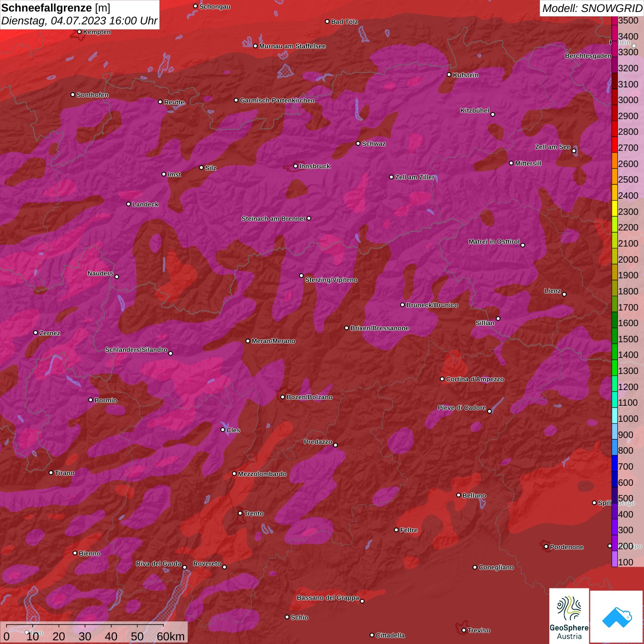Click the Schongau label
Image resolution: width=644 pixels, height=644 pixels.
coord(215,6)
